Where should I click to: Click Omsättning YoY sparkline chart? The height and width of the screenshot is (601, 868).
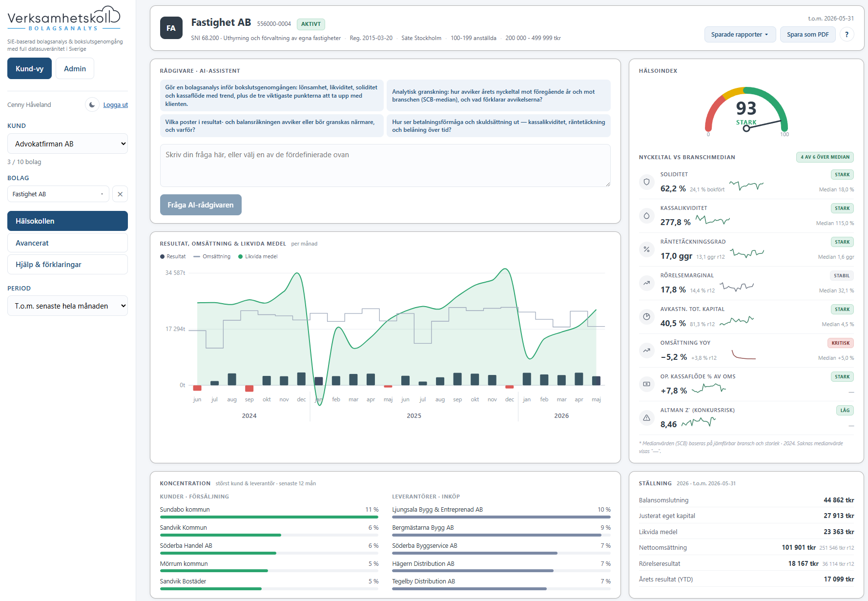pos(744,354)
